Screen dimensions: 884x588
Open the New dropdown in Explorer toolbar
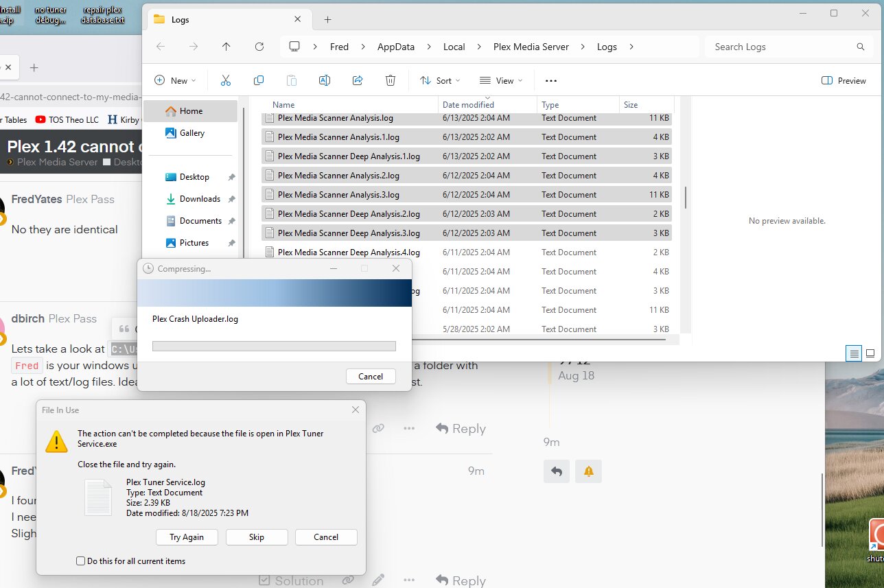pyautogui.click(x=175, y=80)
